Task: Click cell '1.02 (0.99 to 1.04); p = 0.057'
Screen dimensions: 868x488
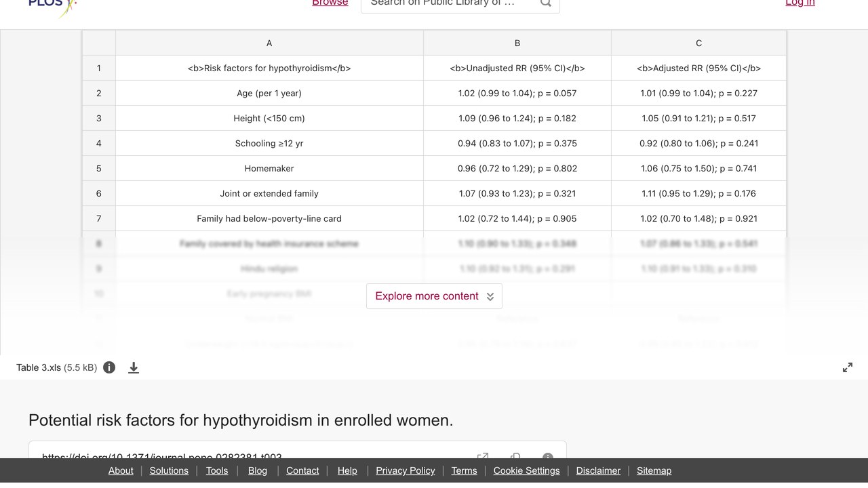Action: [517, 93]
